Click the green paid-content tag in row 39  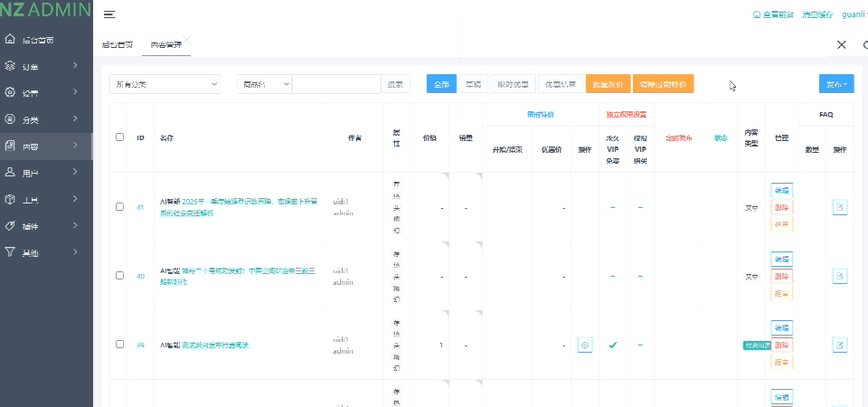(757, 345)
